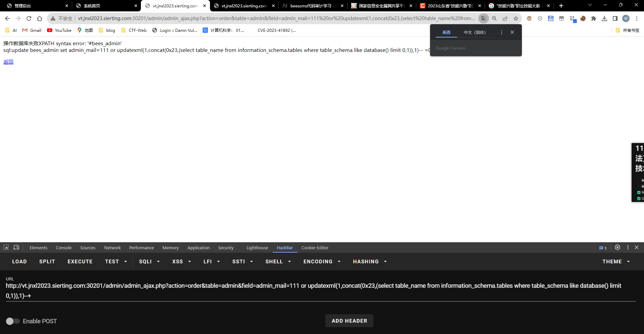Open the Extensions puzzle icon

click(x=594, y=18)
